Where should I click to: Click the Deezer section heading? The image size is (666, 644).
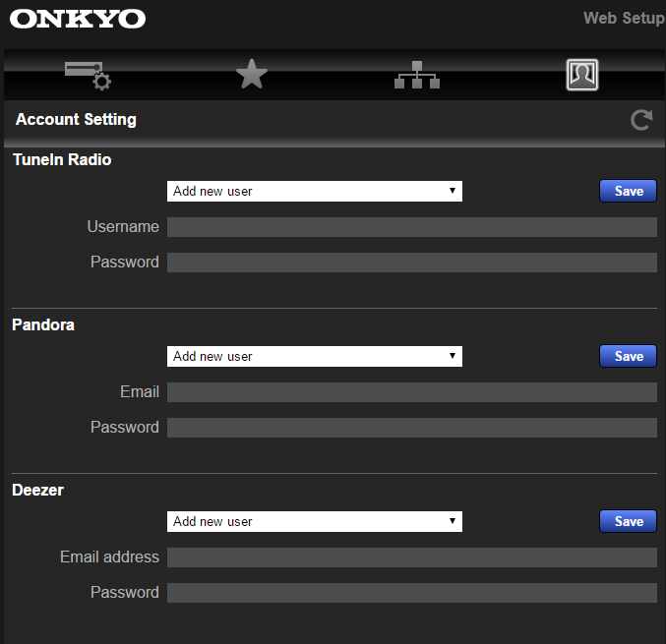click(x=37, y=490)
